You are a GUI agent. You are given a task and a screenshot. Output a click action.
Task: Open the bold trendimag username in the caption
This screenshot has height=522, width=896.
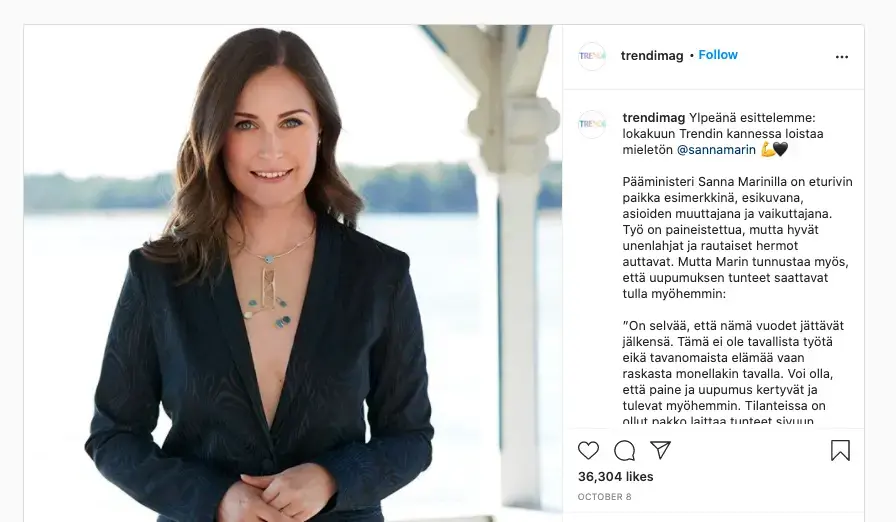point(653,116)
